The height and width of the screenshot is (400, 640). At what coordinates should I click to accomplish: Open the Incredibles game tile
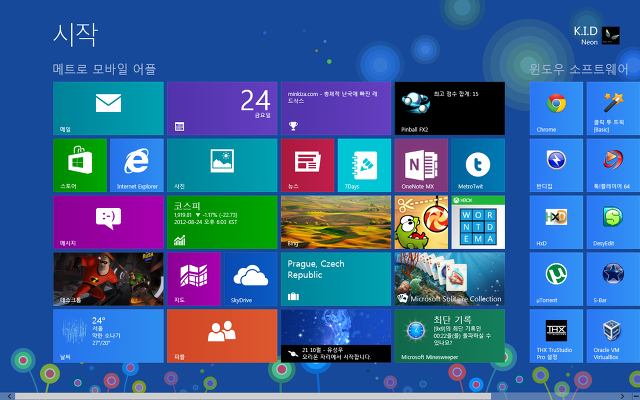coord(108,279)
